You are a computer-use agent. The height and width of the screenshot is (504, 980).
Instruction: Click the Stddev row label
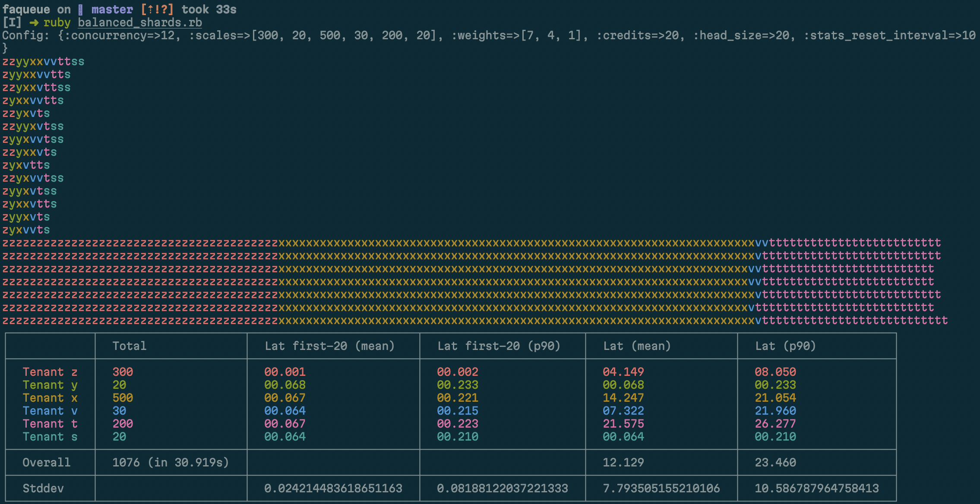tap(43, 488)
